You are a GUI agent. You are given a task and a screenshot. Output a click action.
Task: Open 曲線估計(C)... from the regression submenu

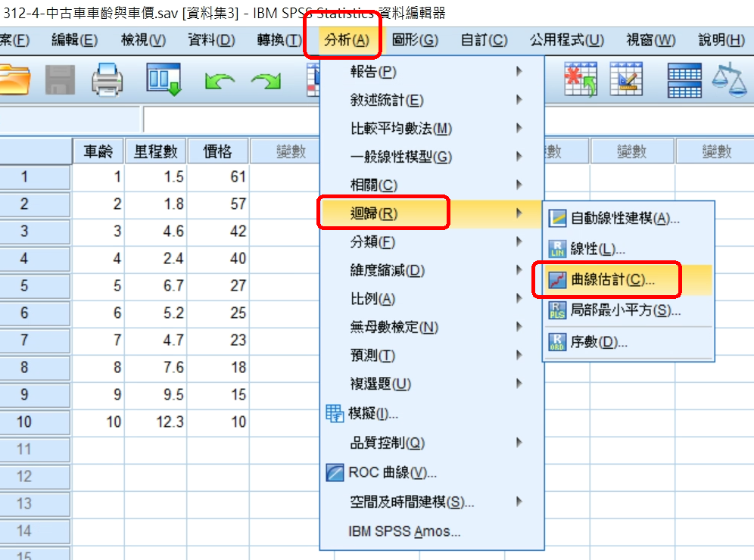[x=612, y=279]
